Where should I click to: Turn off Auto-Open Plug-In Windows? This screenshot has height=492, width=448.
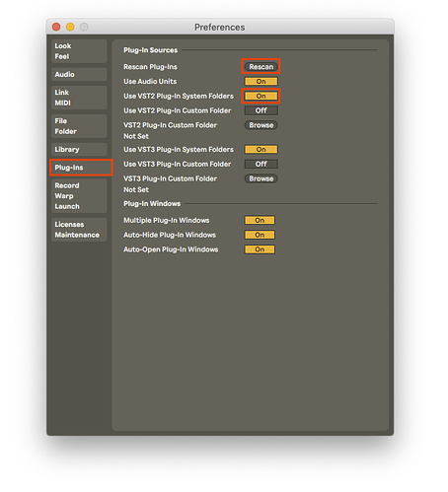pyautogui.click(x=260, y=249)
